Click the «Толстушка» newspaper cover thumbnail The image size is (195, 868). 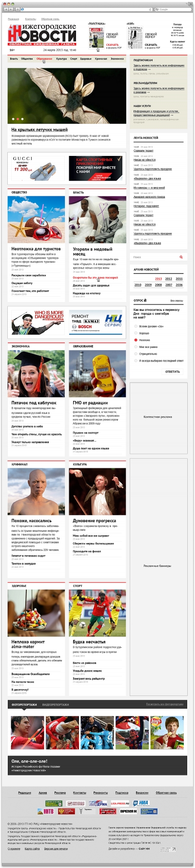click(x=97, y=38)
